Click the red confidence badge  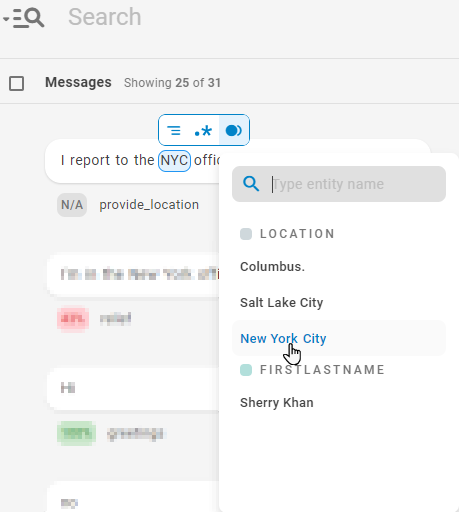click(73, 319)
